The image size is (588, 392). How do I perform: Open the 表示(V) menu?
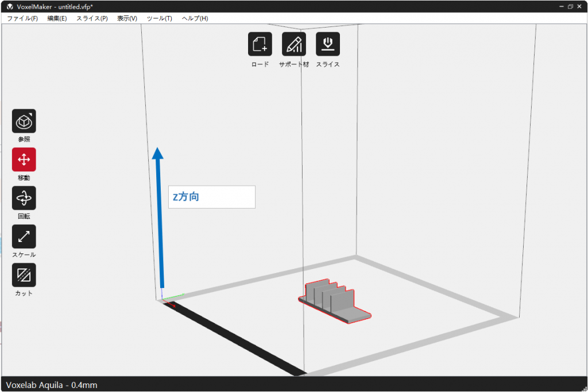tap(127, 18)
